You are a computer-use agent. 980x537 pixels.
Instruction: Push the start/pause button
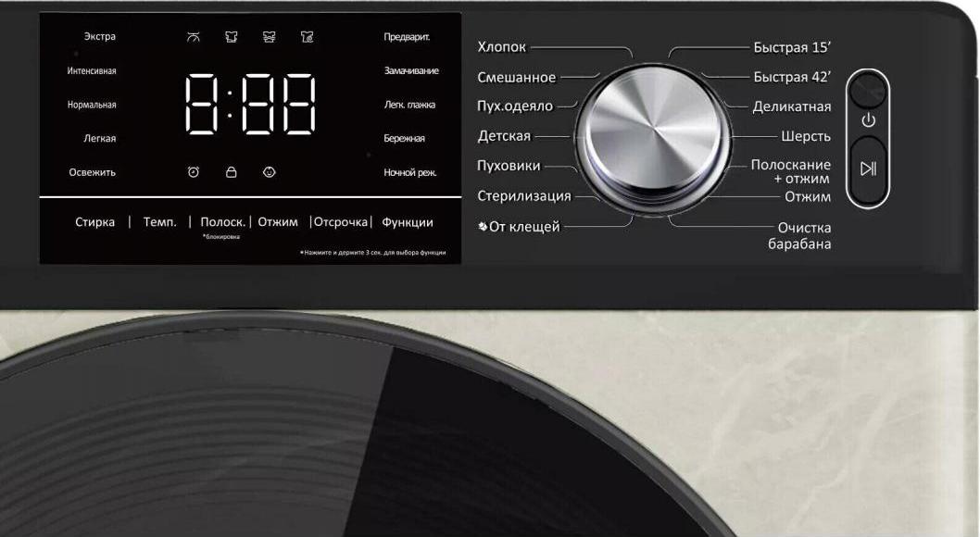[x=868, y=169]
